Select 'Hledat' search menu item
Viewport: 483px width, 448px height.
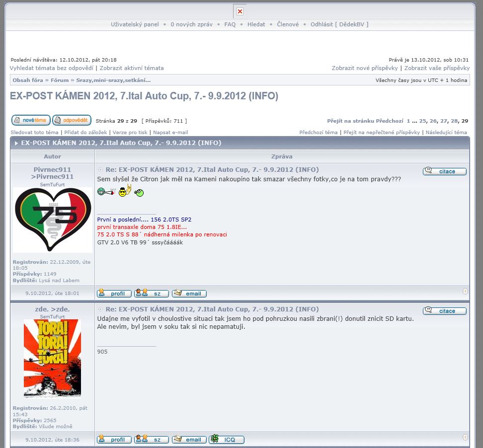point(256,24)
